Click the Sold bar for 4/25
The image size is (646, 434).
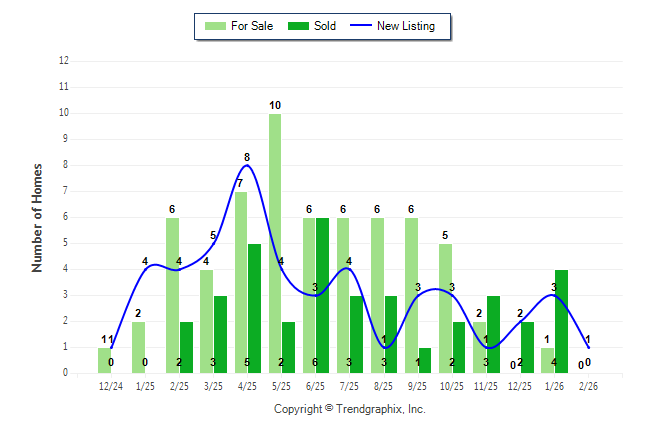[x=254, y=308]
